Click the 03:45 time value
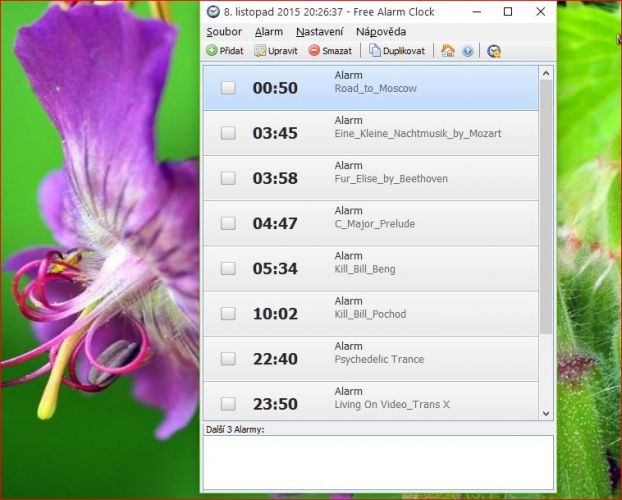622x500 pixels. click(x=275, y=133)
